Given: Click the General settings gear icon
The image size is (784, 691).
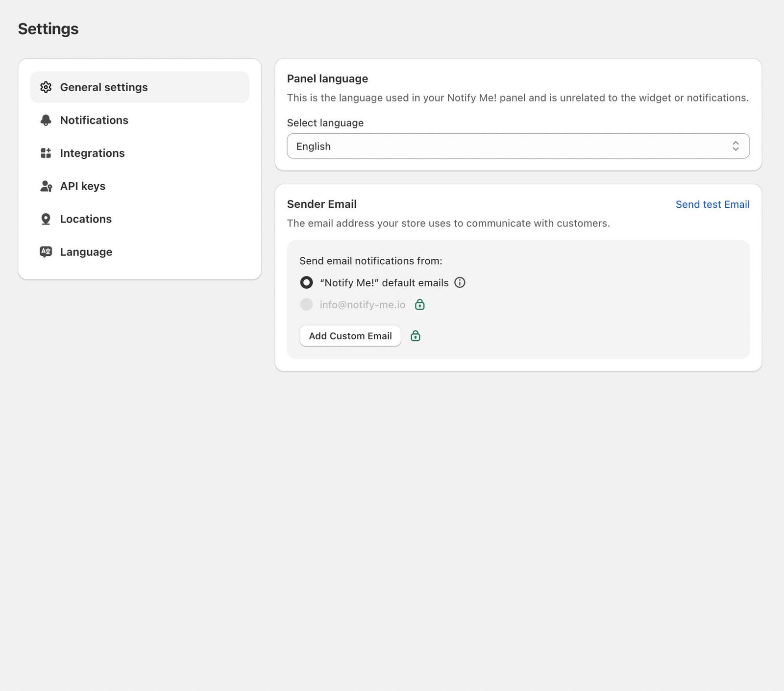Looking at the screenshot, I should coord(46,87).
